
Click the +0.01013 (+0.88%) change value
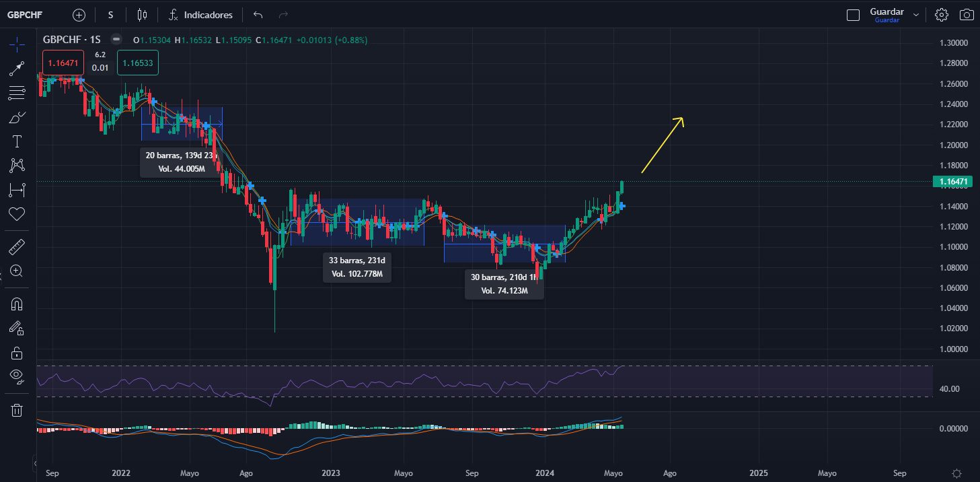(x=332, y=40)
